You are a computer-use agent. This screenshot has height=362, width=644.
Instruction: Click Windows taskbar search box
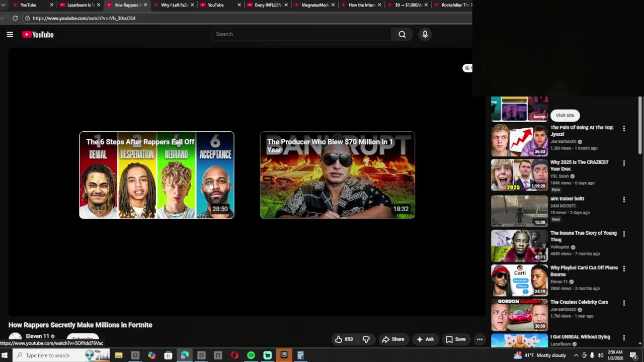pyautogui.click(x=61, y=355)
